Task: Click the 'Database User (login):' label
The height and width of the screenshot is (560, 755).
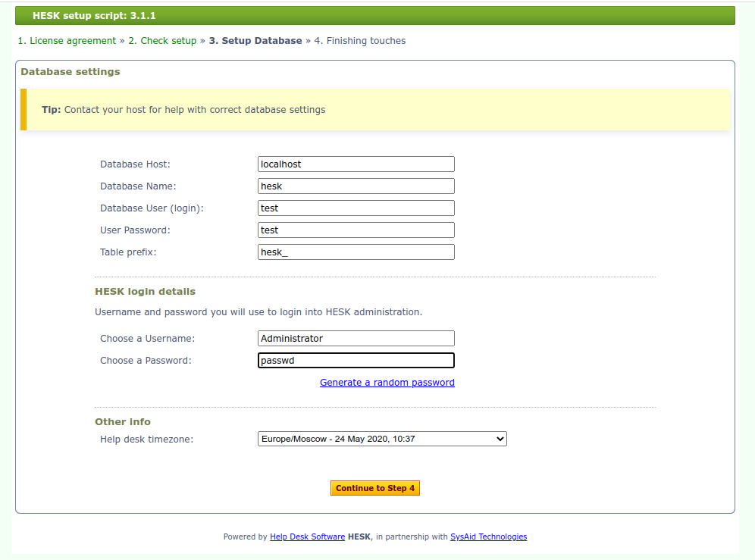Action: pos(152,208)
